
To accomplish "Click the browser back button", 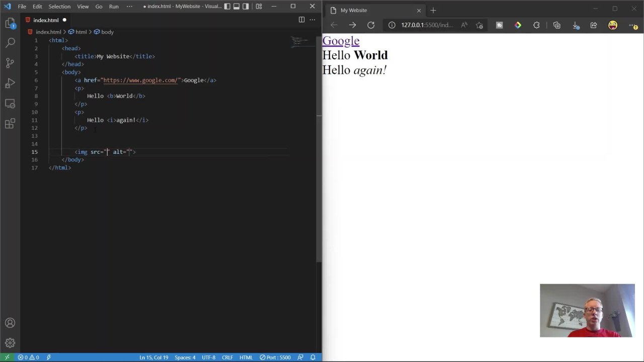I will tap(334, 25).
